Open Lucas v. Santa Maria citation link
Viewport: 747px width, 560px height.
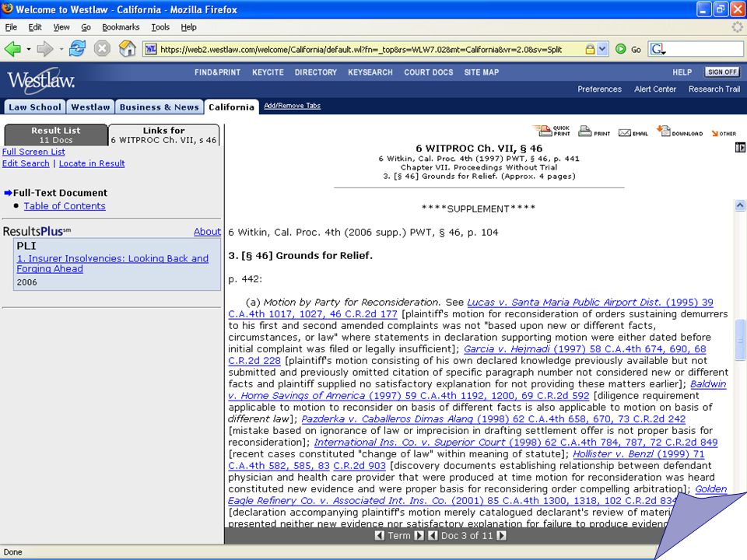[590, 303]
